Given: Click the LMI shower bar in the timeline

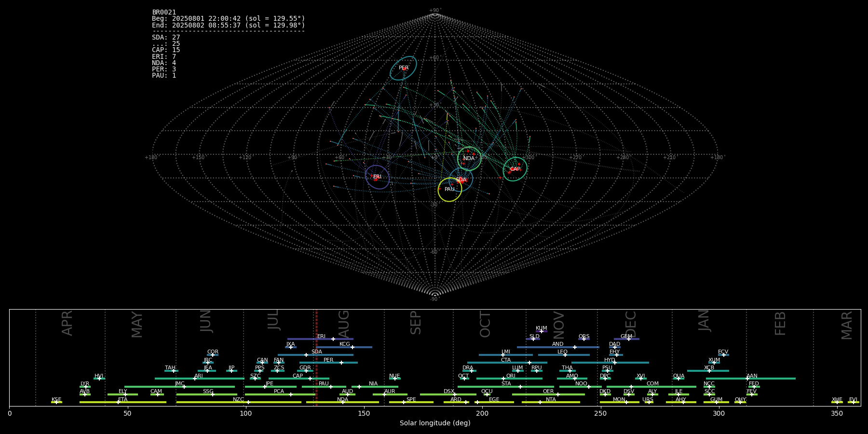Looking at the screenshot, I should tap(506, 355).
